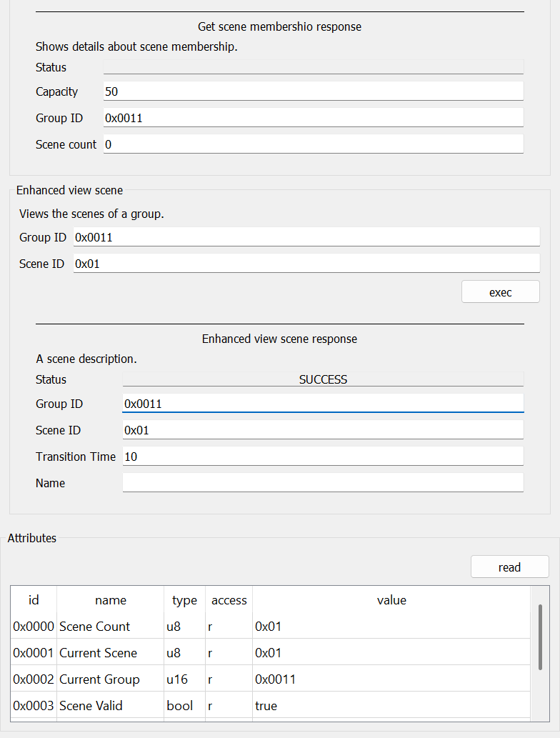
Task: Click the Scene count field
Action: click(x=314, y=144)
